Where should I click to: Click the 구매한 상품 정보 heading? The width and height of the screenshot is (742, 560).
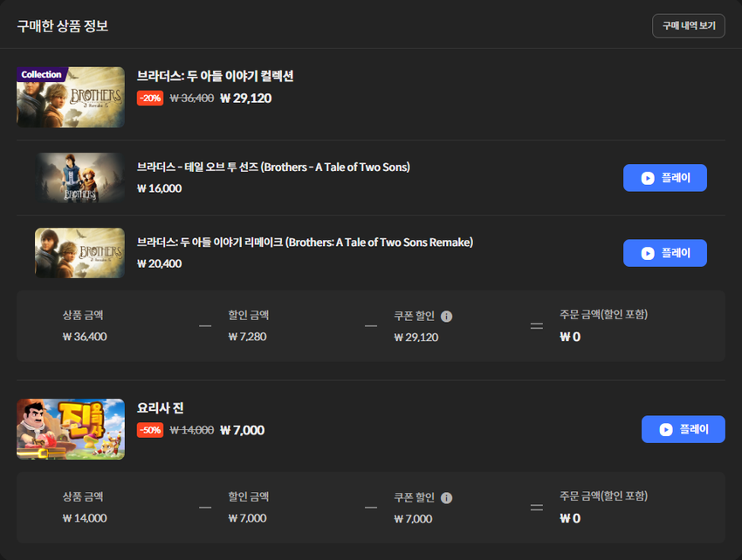click(x=63, y=25)
